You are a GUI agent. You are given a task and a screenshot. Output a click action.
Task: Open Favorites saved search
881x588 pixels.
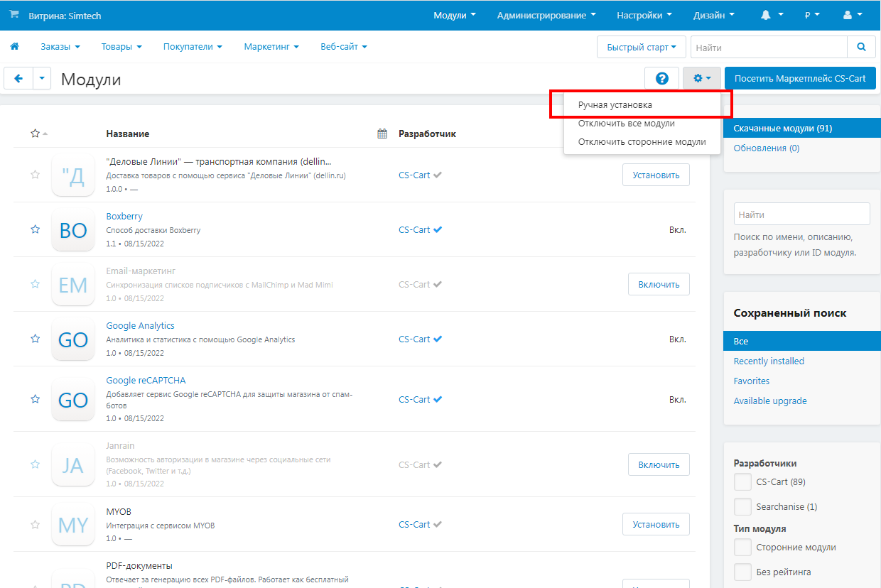tap(751, 381)
